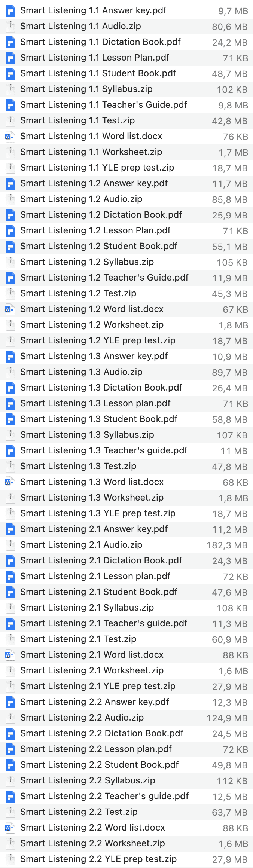The width and height of the screenshot is (253, 868).
Task: Select file Smart Listening 2.2 Teacher's guide.pdf
Action: point(127,797)
